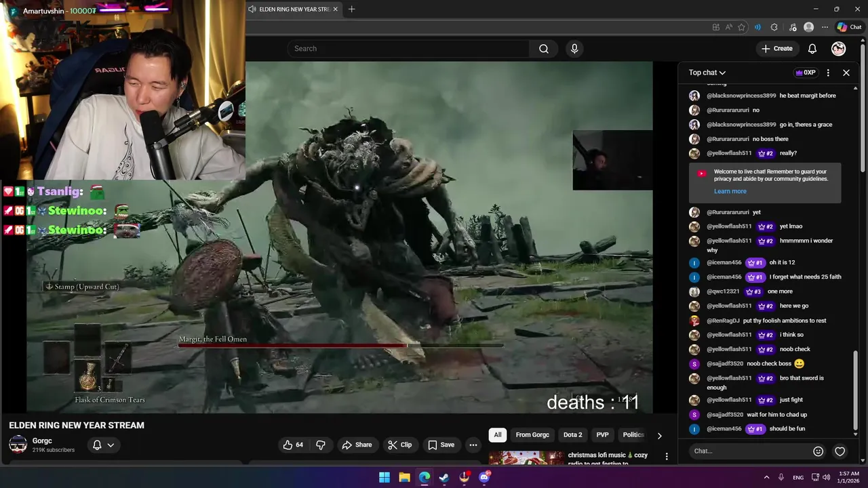Open menu for christmas lofi music video
Image resolution: width=868 pixels, height=488 pixels.
point(667,457)
